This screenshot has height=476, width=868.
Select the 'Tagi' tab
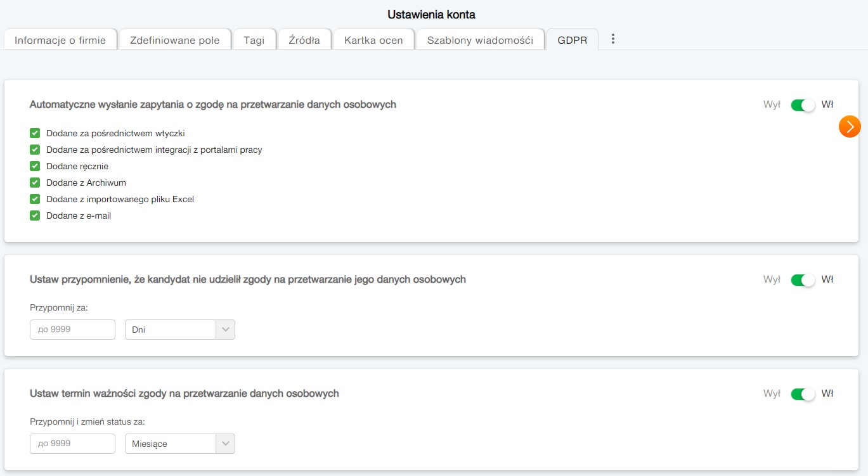[254, 40]
